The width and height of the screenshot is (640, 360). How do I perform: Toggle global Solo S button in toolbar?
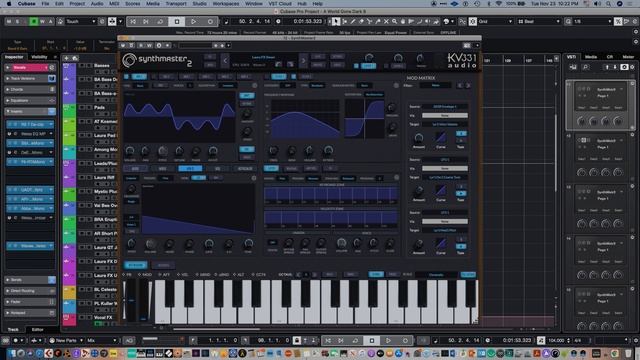tap(17, 21)
